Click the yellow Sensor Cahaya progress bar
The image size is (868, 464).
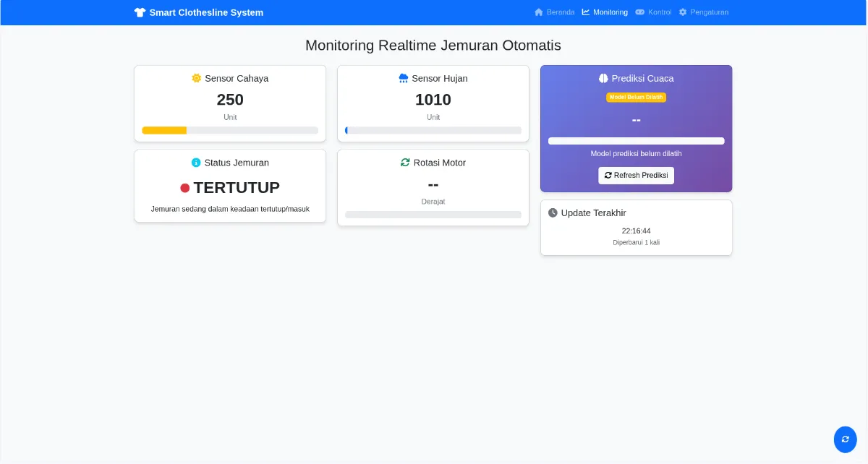(230, 131)
